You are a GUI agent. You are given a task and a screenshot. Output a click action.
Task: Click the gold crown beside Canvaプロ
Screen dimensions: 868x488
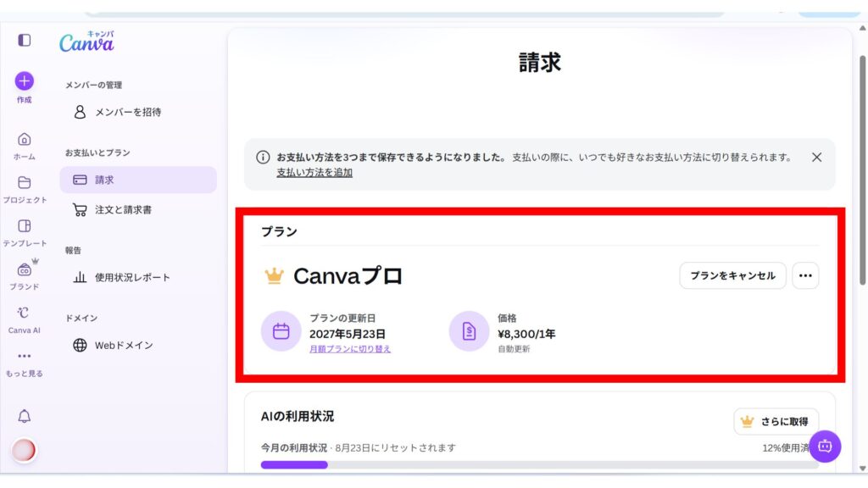point(274,275)
